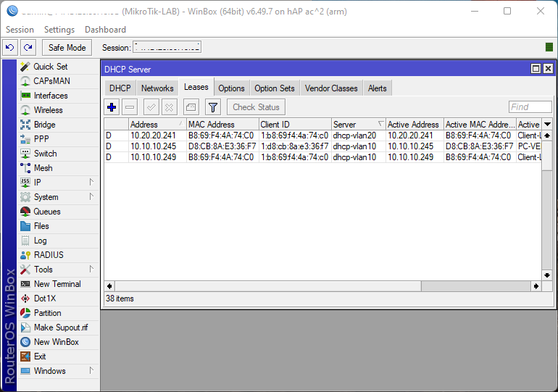The image size is (558, 392).
Task: Expand the Windows submenu
Action: pos(59,371)
